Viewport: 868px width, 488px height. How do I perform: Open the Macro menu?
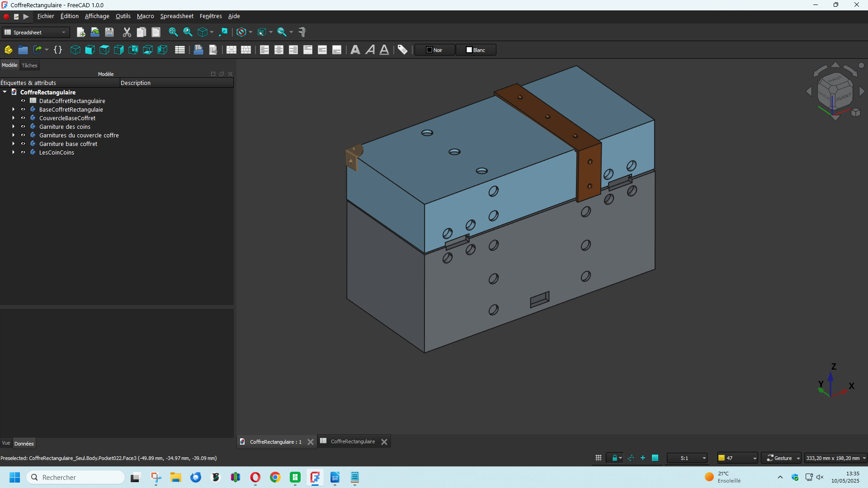(x=145, y=16)
